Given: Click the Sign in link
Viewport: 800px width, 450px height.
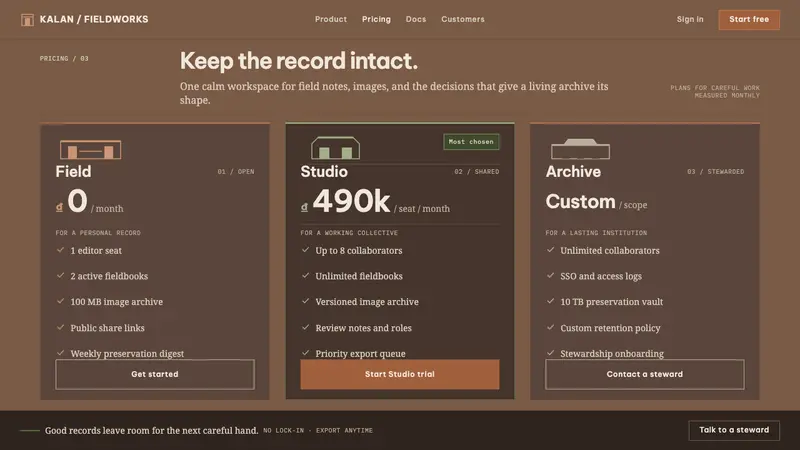Looking at the screenshot, I should coord(690,19).
